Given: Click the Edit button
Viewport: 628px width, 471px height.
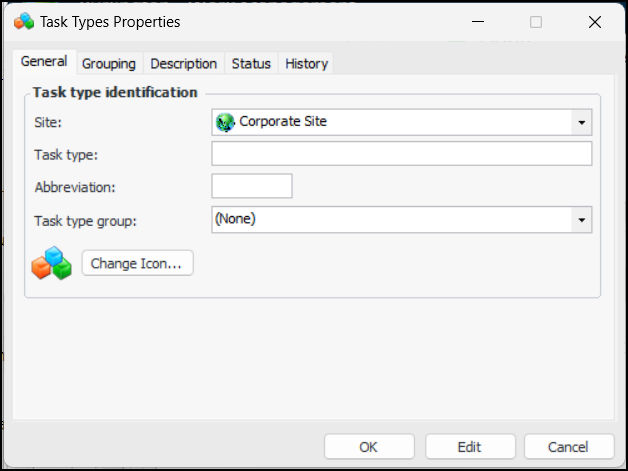Looking at the screenshot, I should [x=470, y=447].
